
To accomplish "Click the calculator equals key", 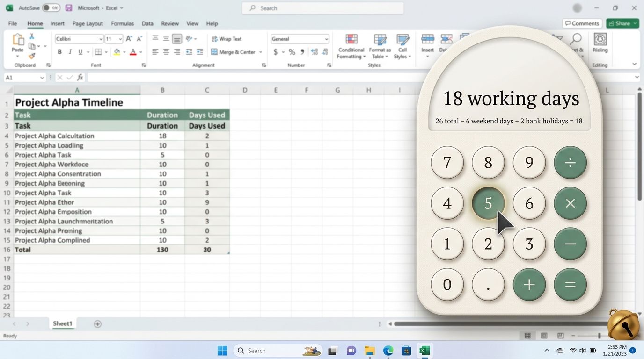I will click(570, 284).
